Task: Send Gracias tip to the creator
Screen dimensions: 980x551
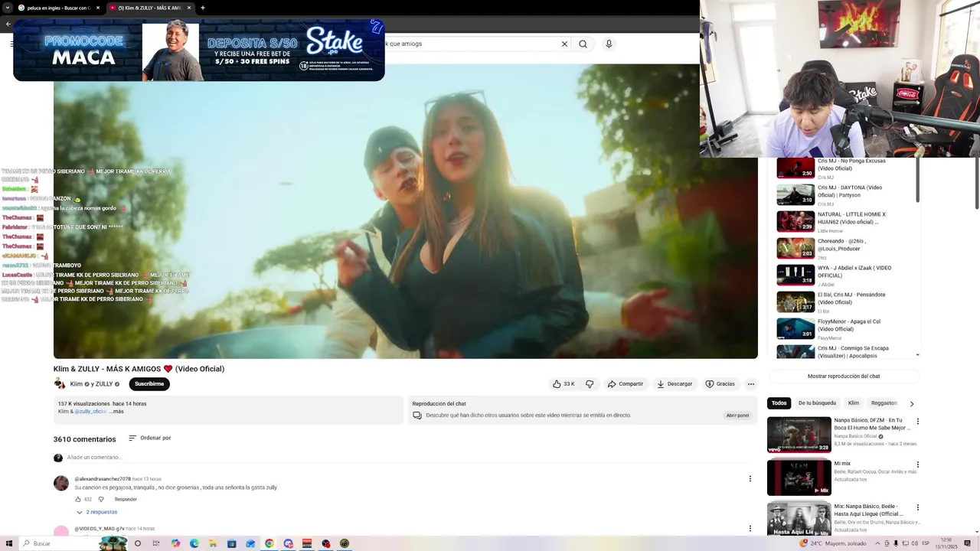Action: (720, 384)
